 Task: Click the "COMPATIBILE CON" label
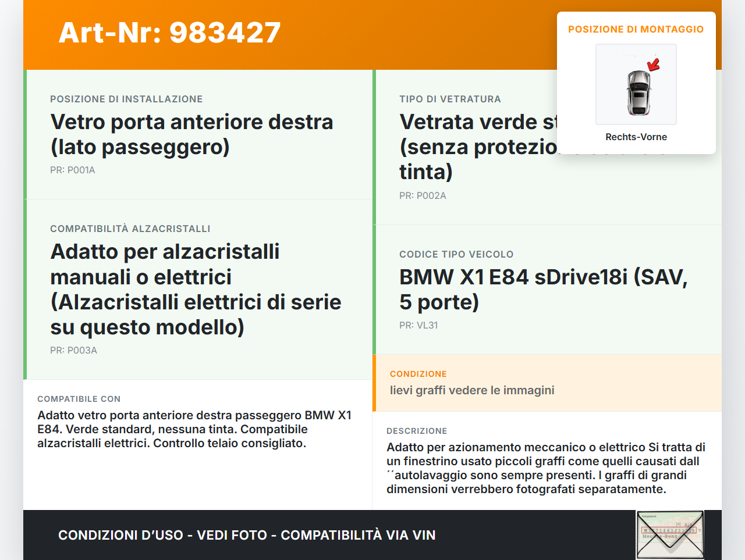click(x=79, y=399)
